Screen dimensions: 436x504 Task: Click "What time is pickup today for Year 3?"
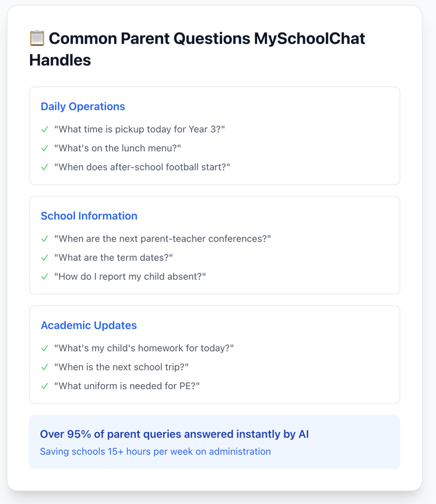click(x=139, y=129)
